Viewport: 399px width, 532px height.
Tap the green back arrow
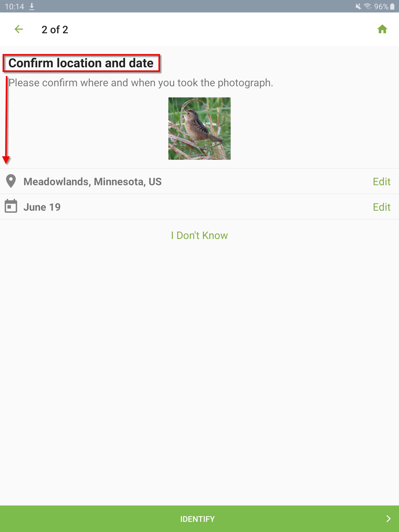click(x=19, y=29)
